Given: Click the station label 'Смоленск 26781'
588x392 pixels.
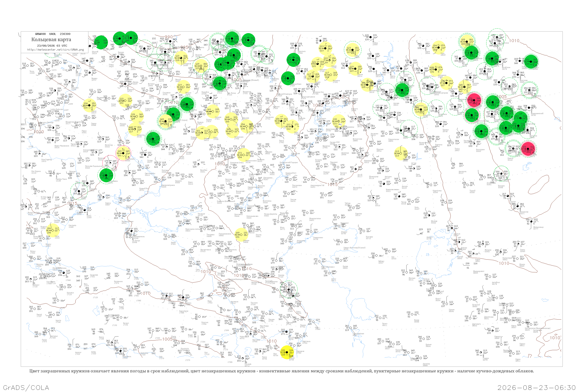Looking at the screenshot, I should (x=166, y=93).
